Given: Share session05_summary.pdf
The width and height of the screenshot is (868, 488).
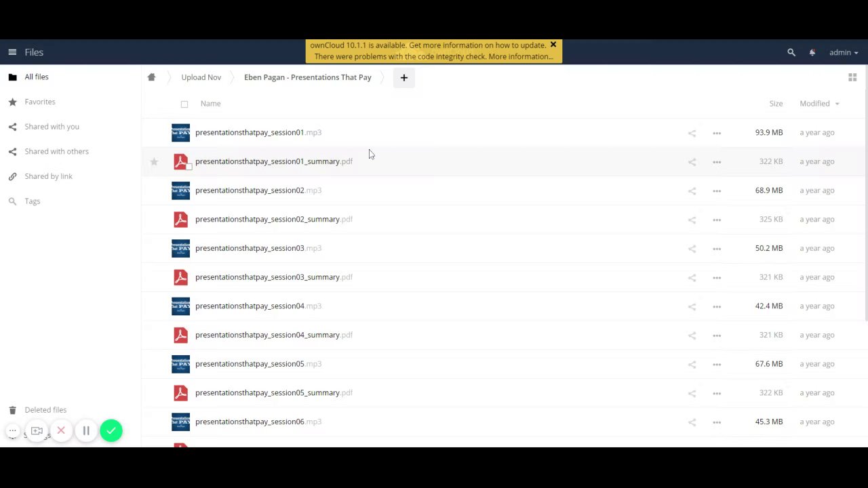Looking at the screenshot, I should coord(692,393).
